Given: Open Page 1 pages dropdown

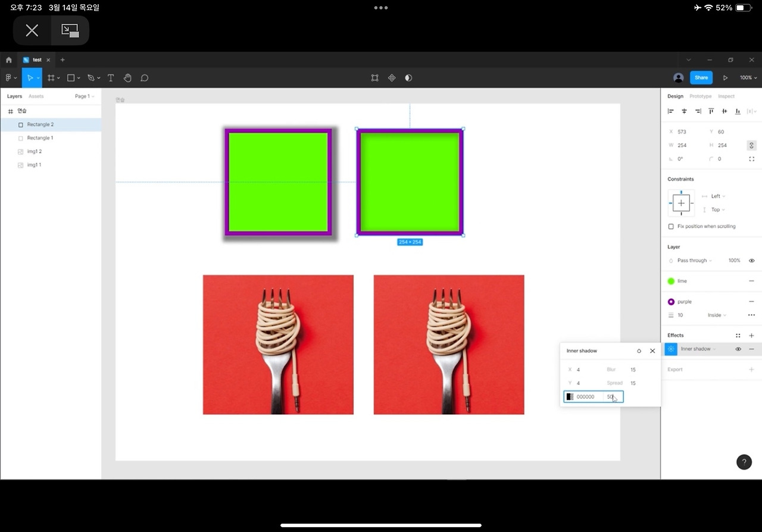Looking at the screenshot, I should tap(85, 96).
